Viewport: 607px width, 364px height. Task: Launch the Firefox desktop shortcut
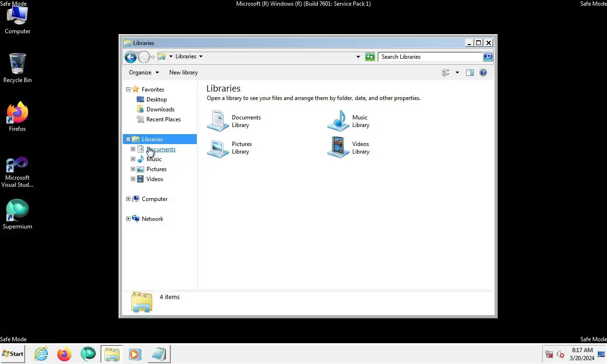point(18,117)
